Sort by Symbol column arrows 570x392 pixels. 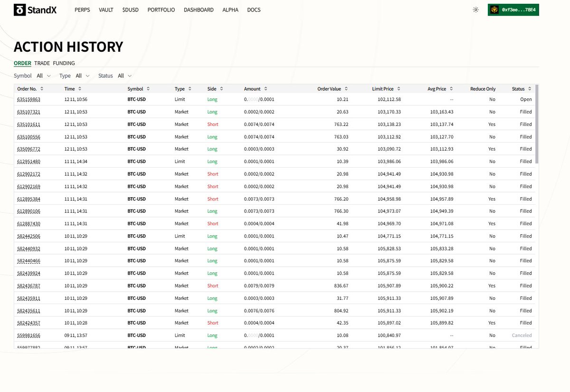(x=148, y=89)
